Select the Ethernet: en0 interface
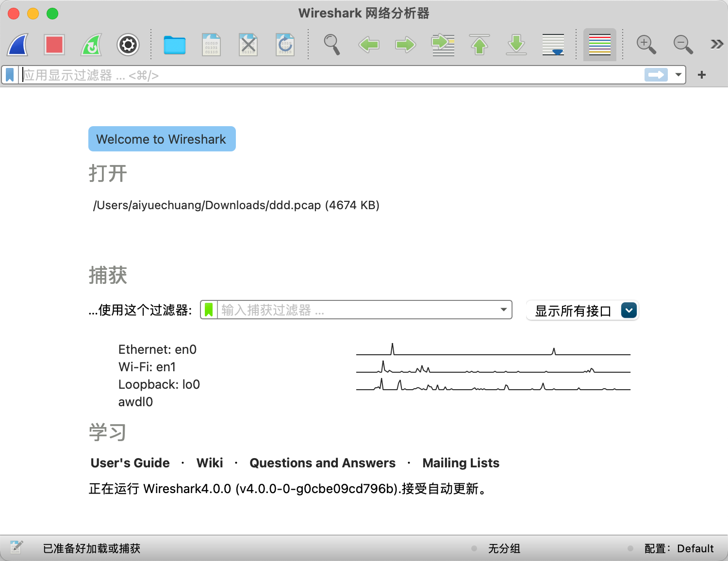This screenshot has height=561, width=728. pos(157,349)
